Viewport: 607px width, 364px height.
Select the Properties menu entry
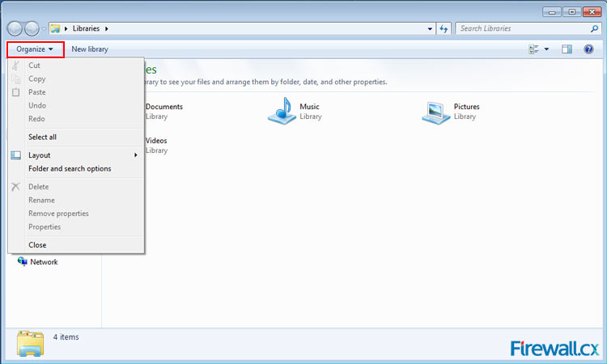coord(75,226)
